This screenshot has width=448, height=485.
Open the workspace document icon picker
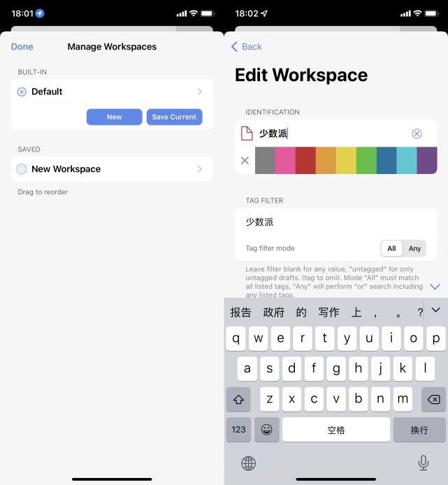[x=247, y=133]
